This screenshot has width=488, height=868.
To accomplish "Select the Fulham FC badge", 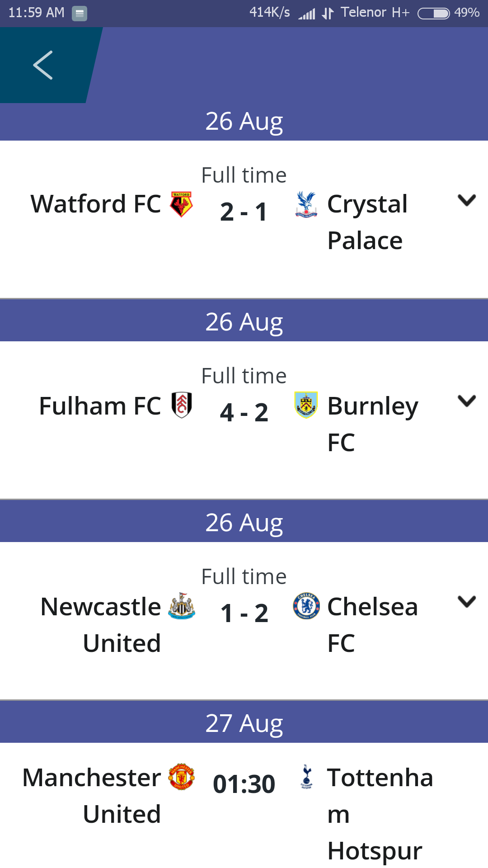I will [x=182, y=405].
